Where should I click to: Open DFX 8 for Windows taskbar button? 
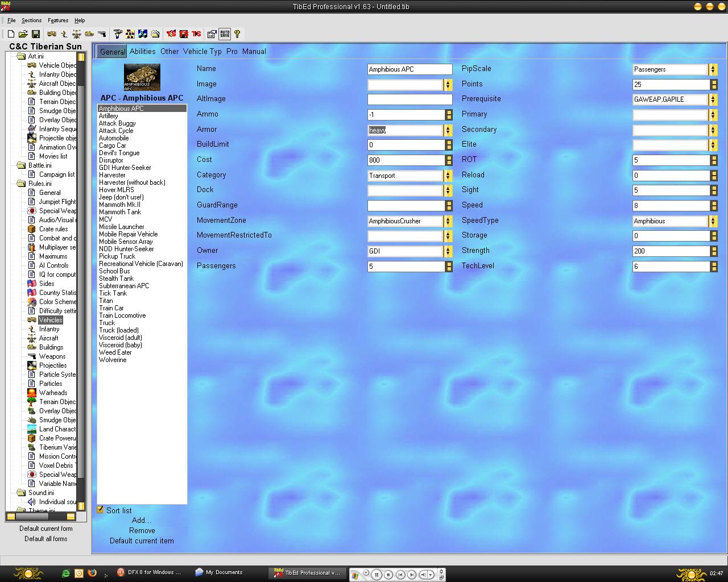150,572
